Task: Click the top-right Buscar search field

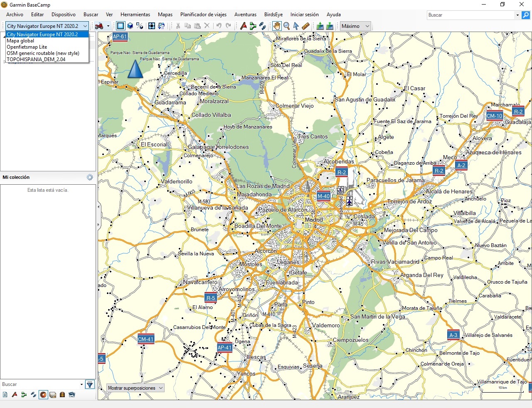Action: (471, 15)
